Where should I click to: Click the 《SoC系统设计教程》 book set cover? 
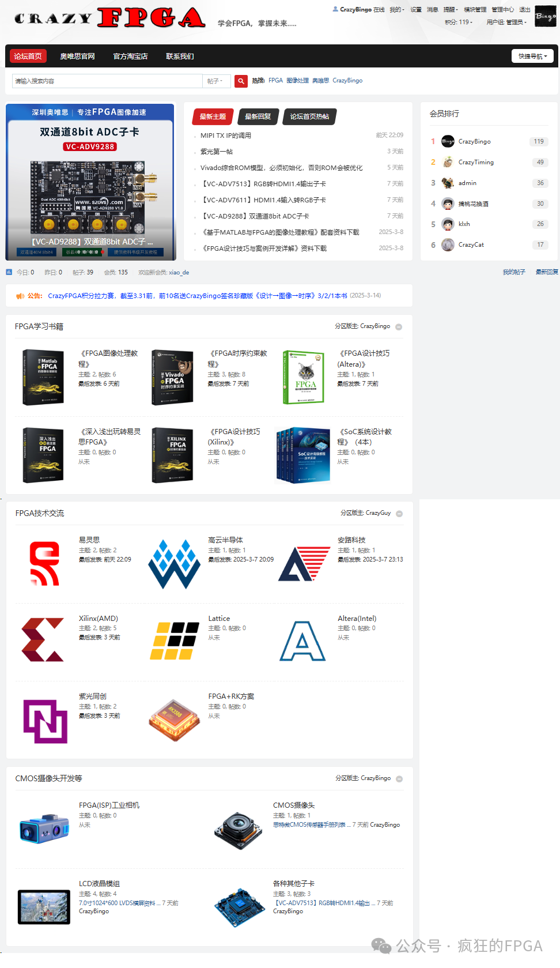point(303,455)
